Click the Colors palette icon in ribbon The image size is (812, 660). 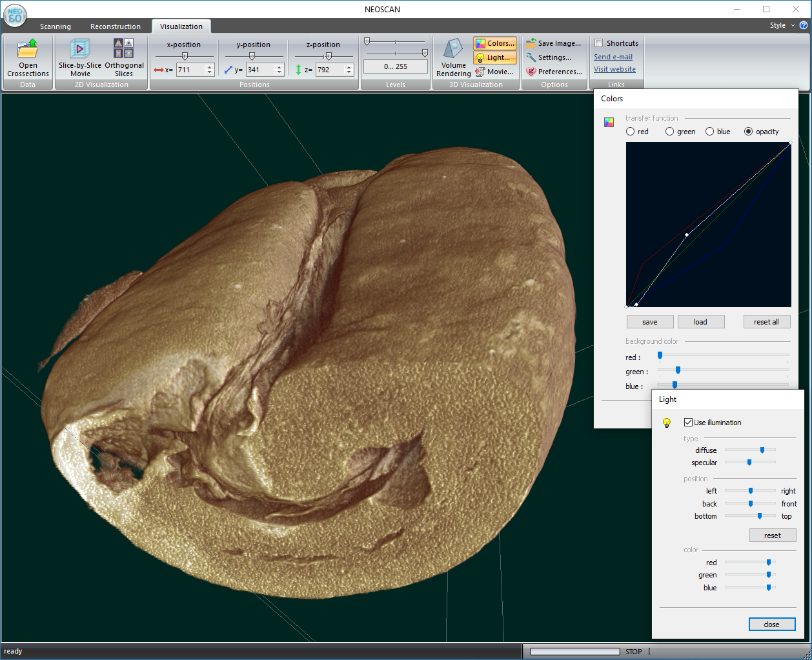pos(480,43)
